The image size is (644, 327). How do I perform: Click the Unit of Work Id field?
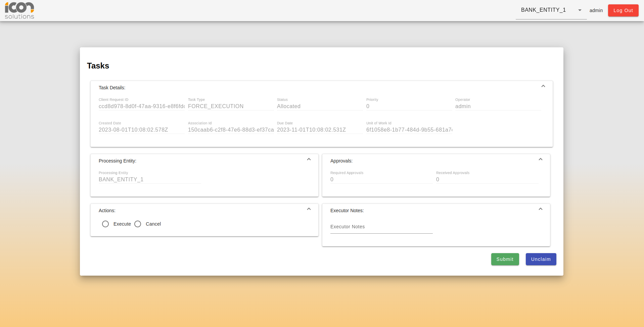click(409, 130)
